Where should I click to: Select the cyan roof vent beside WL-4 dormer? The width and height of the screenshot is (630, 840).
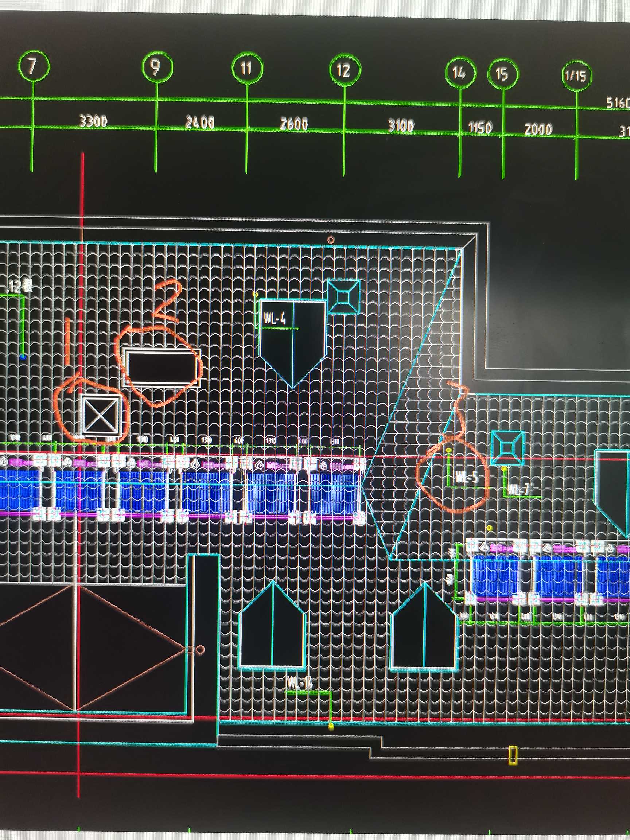pos(343,296)
